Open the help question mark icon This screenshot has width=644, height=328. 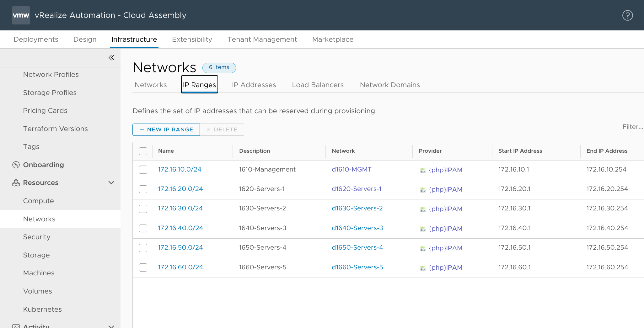coord(627,15)
